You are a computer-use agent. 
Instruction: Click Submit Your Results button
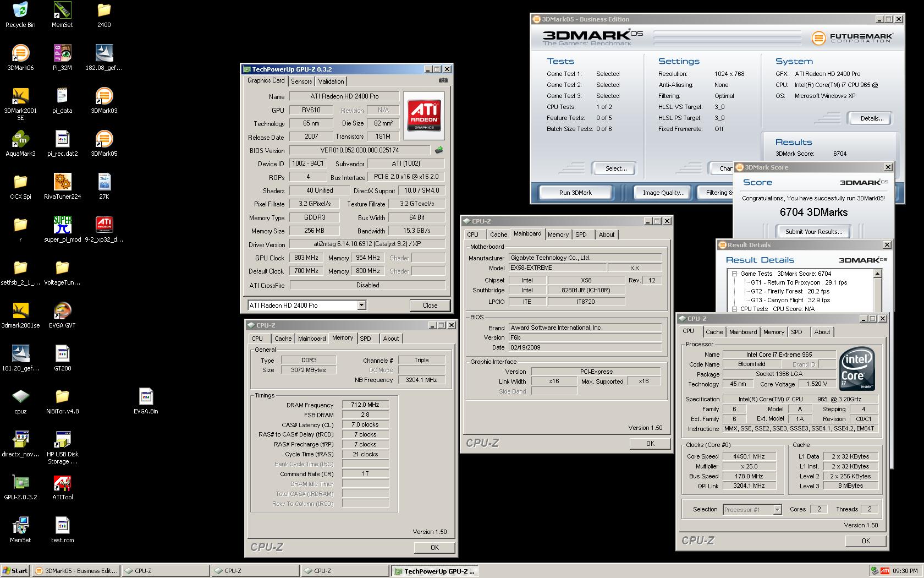tap(813, 232)
